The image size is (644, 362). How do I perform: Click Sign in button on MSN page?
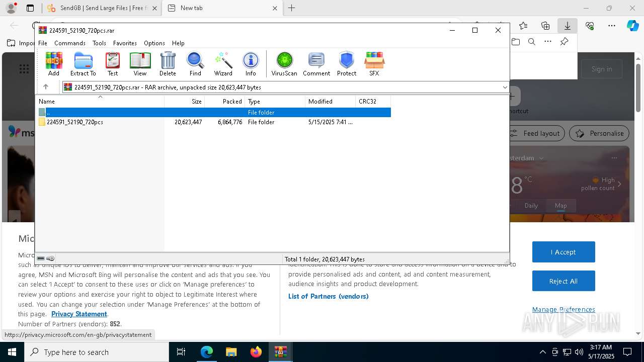(x=602, y=69)
